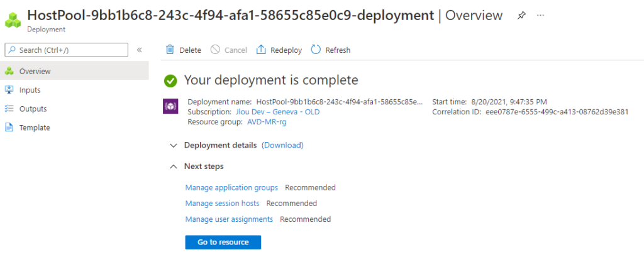Click the Inputs monitor icon
644x267 pixels.
[x=9, y=90]
